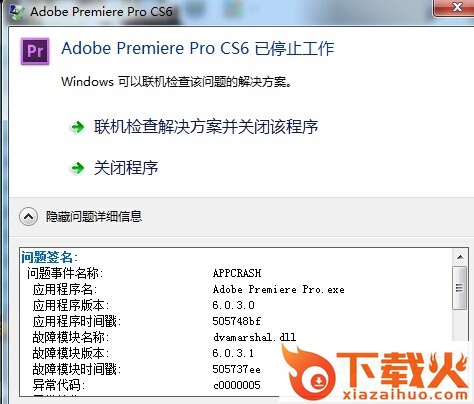The width and height of the screenshot is (474, 404).
Task: Select the dvamarshal.dll fault module value
Action: click(255, 337)
